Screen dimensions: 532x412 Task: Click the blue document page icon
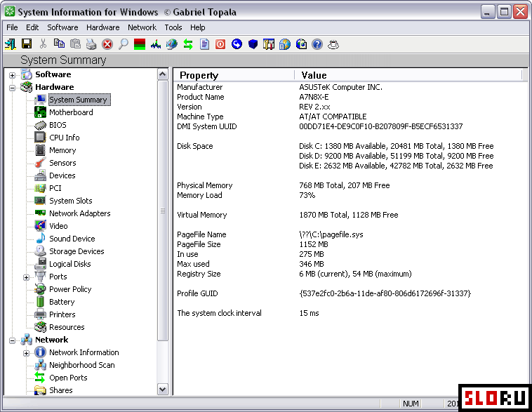click(204, 44)
